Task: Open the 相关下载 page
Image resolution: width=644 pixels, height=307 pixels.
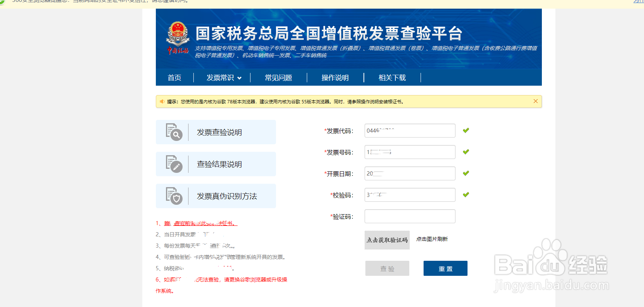Action: (x=392, y=78)
